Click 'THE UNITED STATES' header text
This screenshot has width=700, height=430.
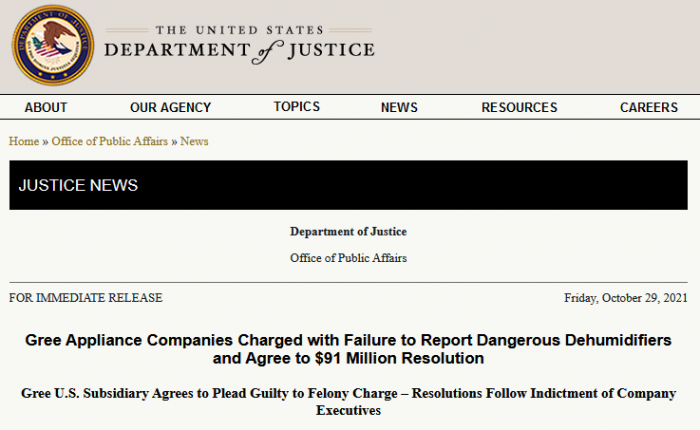(x=239, y=29)
